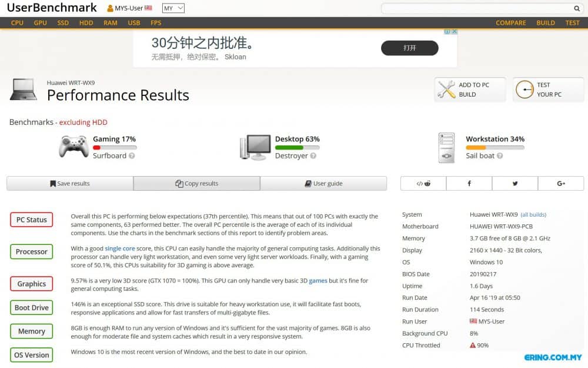Open the FPS menu item
588x368 pixels.
click(x=156, y=23)
